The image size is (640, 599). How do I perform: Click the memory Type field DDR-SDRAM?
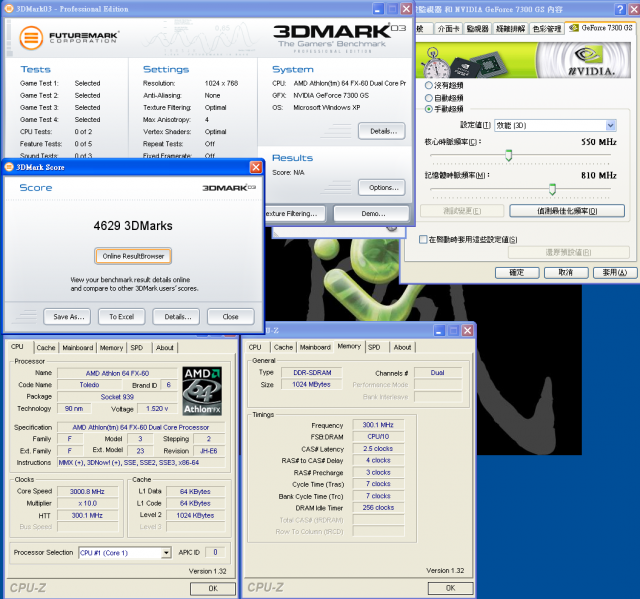point(312,373)
